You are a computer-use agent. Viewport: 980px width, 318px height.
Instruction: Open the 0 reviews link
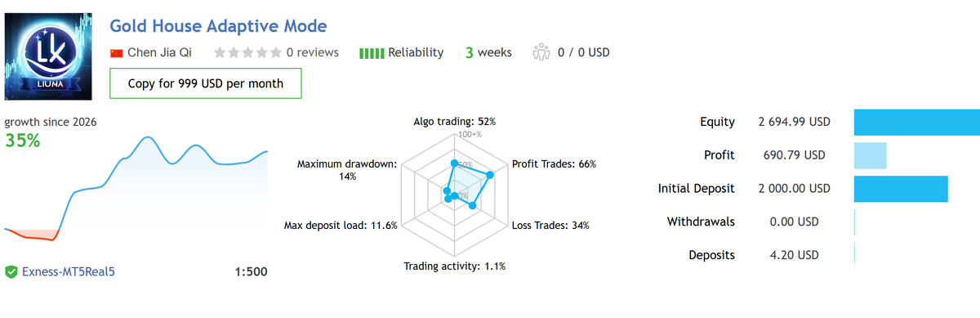[x=312, y=52]
